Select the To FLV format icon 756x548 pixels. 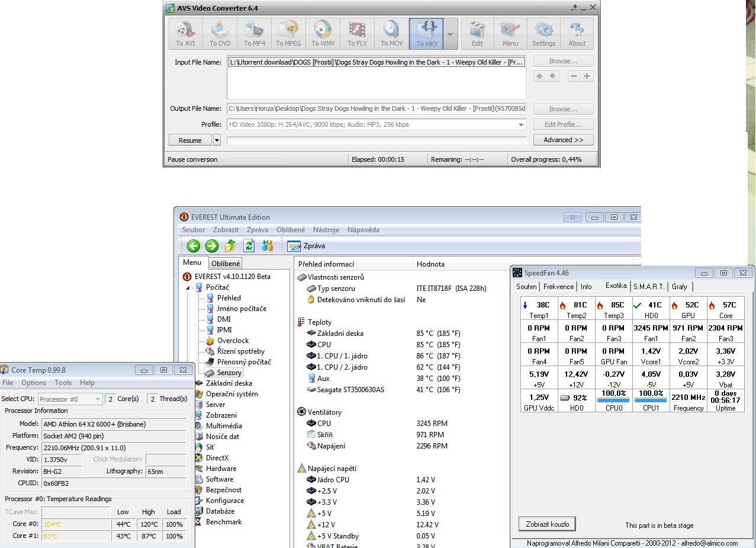click(357, 34)
